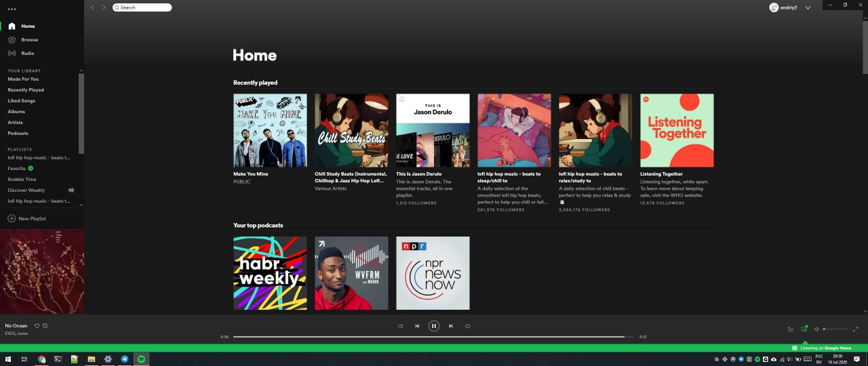The width and height of the screenshot is (868, 366).
Task: Pause the current song
Action: pyautogui.click(x=434, y=326)
